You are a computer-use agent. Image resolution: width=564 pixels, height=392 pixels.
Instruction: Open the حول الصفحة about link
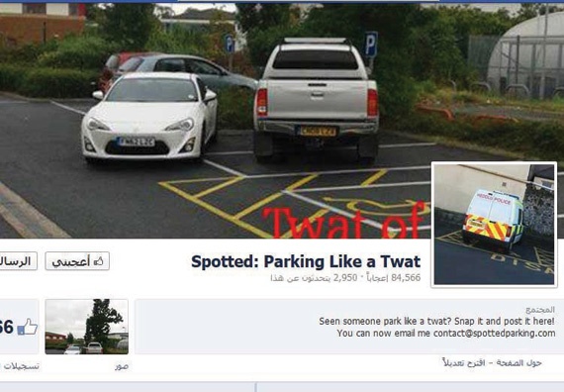(518, 363)
